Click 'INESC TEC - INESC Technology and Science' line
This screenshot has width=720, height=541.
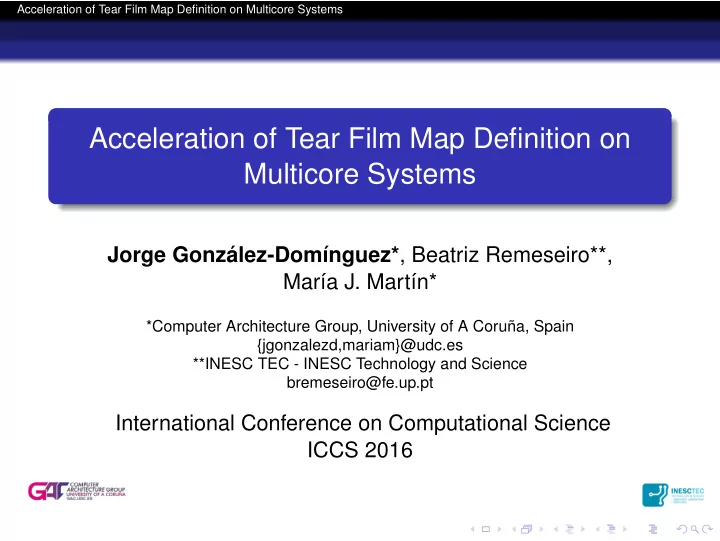point(360,364)
